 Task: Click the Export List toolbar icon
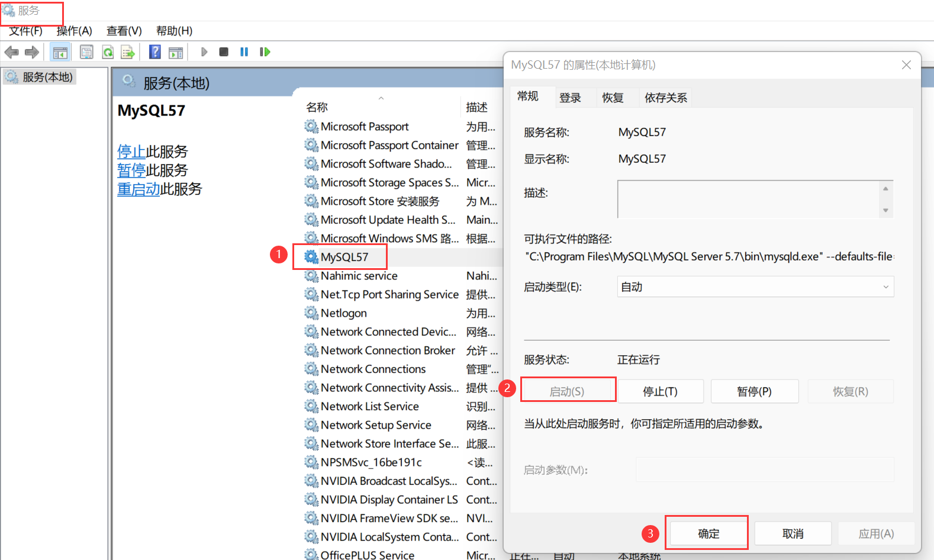click(128, 52)
